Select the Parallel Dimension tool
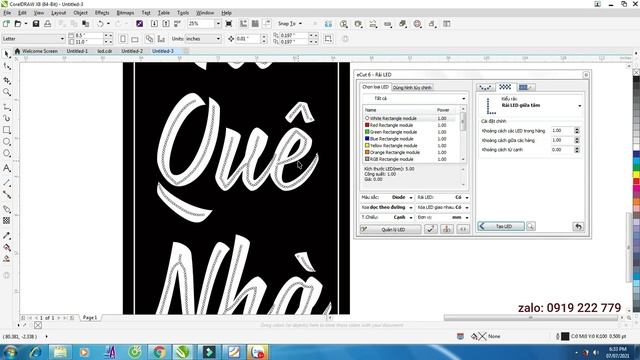Screen dimensions: 640x360 [7, 183]
